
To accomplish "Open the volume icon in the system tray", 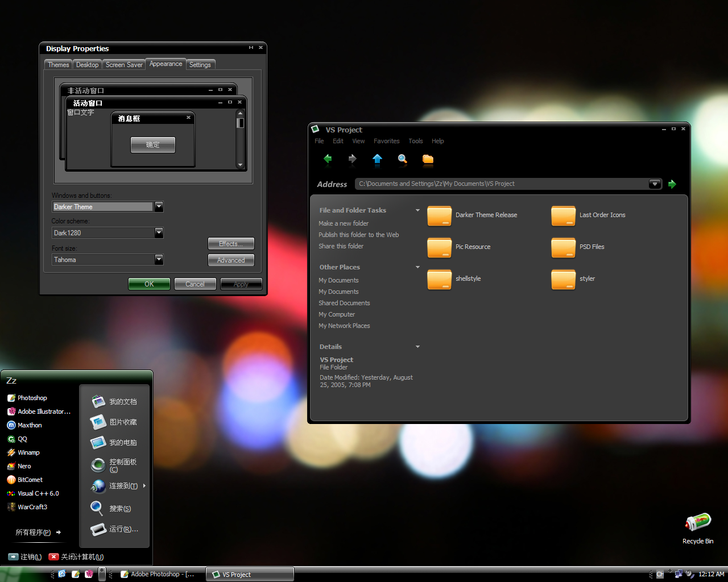I will coord(689,574).
